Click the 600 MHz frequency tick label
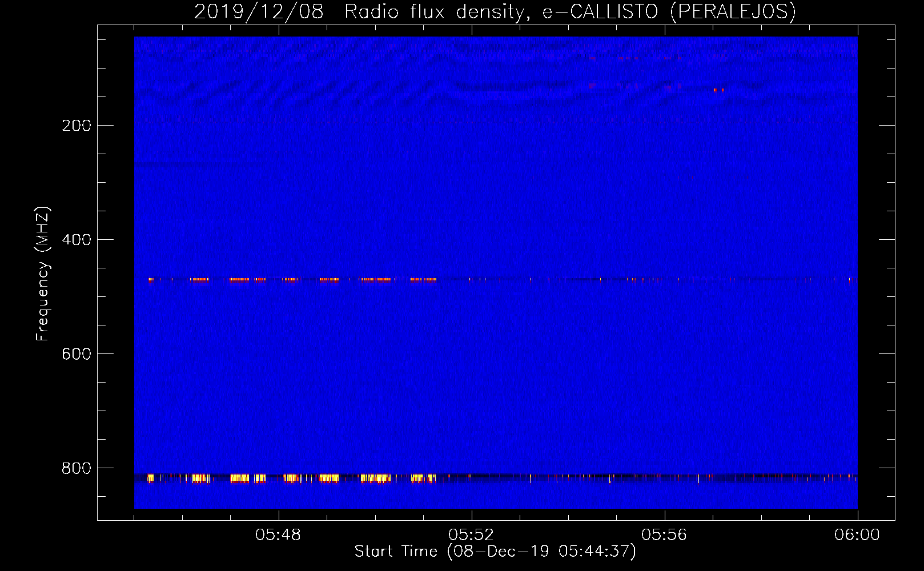The height and width of the screenshot is (571, 924). [77, 354]
